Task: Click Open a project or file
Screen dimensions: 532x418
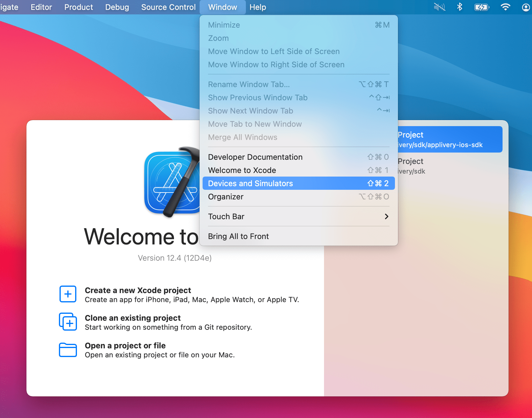Action: (125, 346)
